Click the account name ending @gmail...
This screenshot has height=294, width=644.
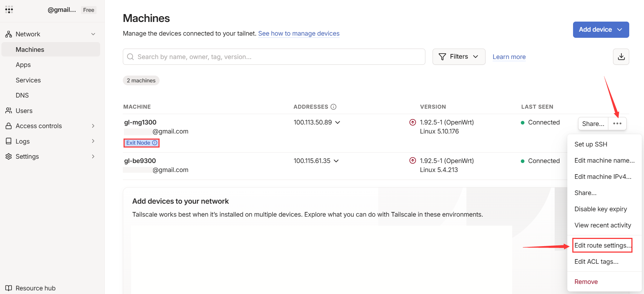(62, 10)
